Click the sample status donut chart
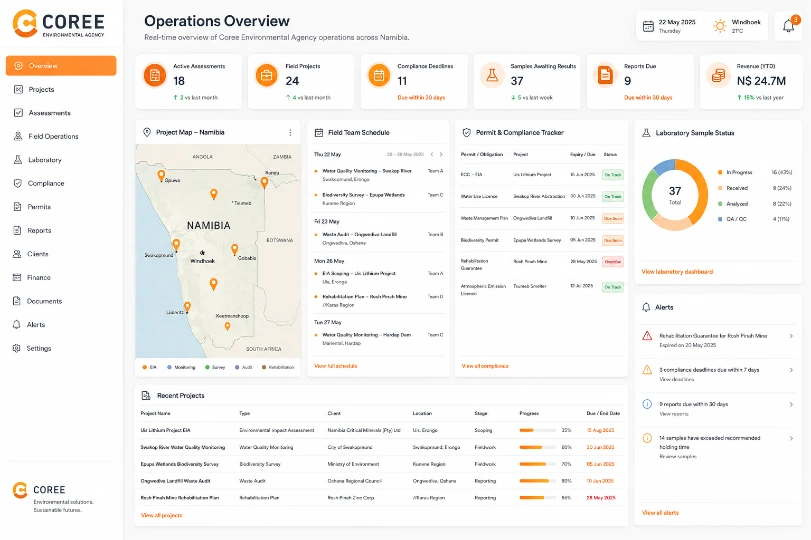The height and width of the screenshot is (540, 811). click(675, 194)
